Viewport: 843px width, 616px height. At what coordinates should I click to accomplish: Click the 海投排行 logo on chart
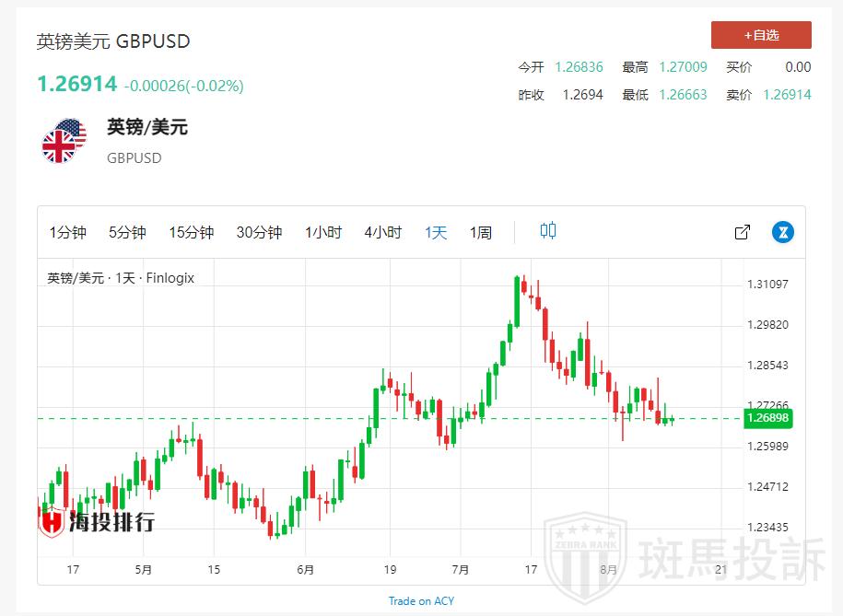tap(97, 521)
